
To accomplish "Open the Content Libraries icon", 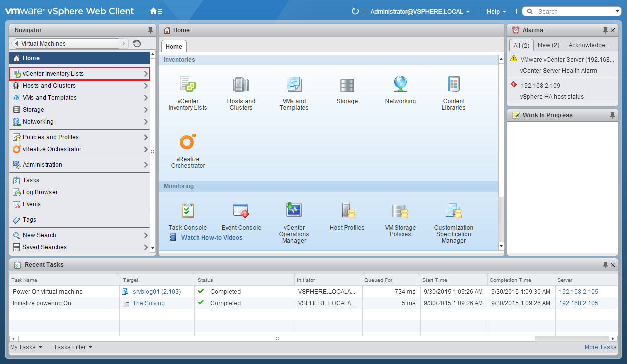I will [x=454, y=84].
